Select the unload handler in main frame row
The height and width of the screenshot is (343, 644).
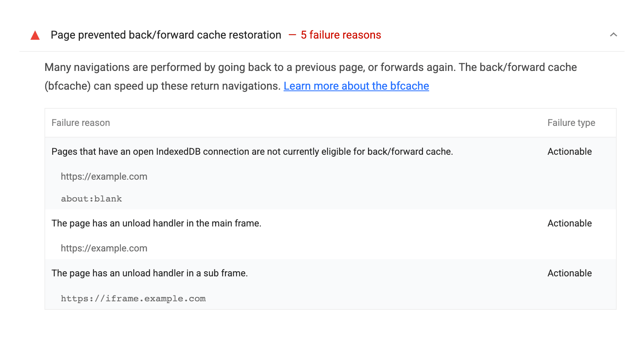click(156, 223)
